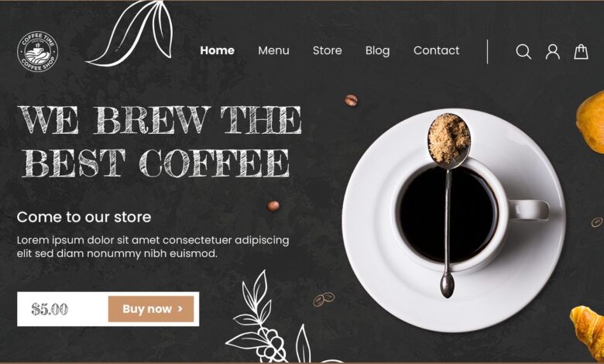Open the Menu page link

273,50
